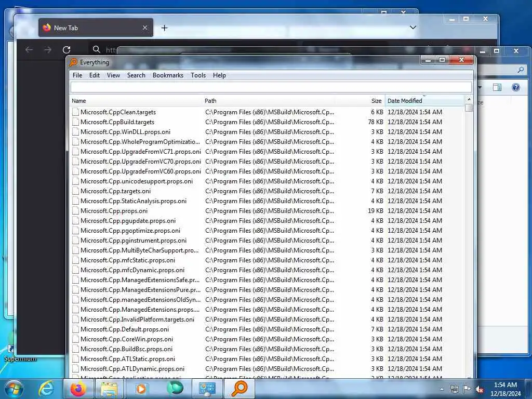The height and width of the screenshot is (399, 532).
Task: Select Microsoft.Cpp.UpgradeFromVC60.props.oni file name
Action: (x=140, y=171)
